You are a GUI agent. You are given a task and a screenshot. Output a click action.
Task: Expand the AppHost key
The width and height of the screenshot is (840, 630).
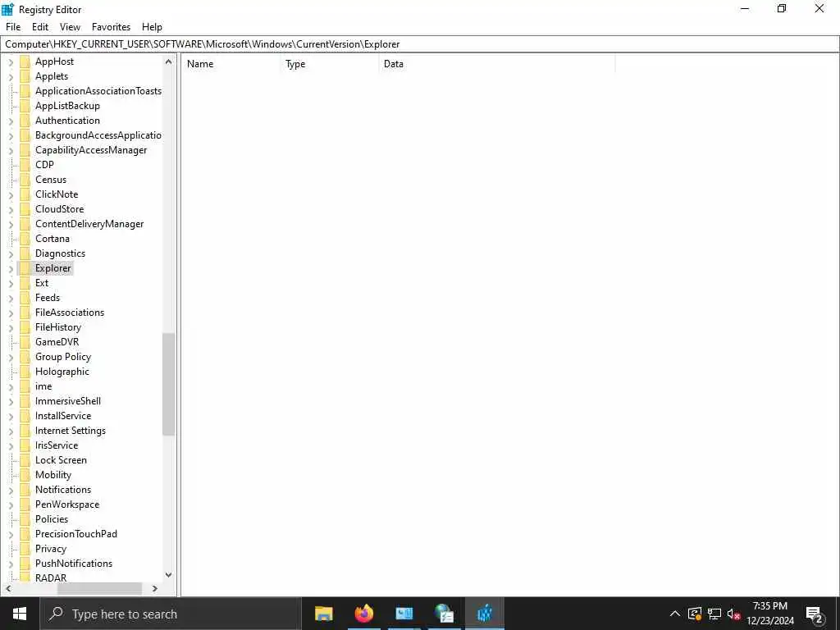point(11,62)
